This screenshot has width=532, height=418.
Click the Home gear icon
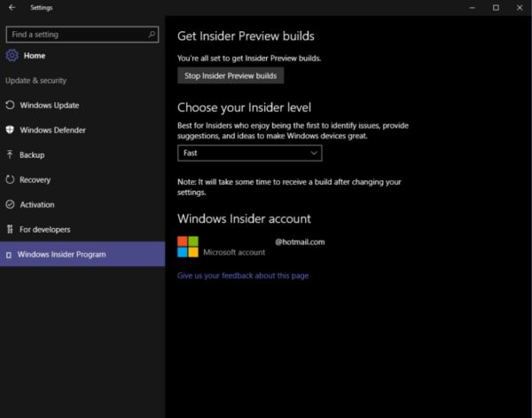[x=12, y=55]
